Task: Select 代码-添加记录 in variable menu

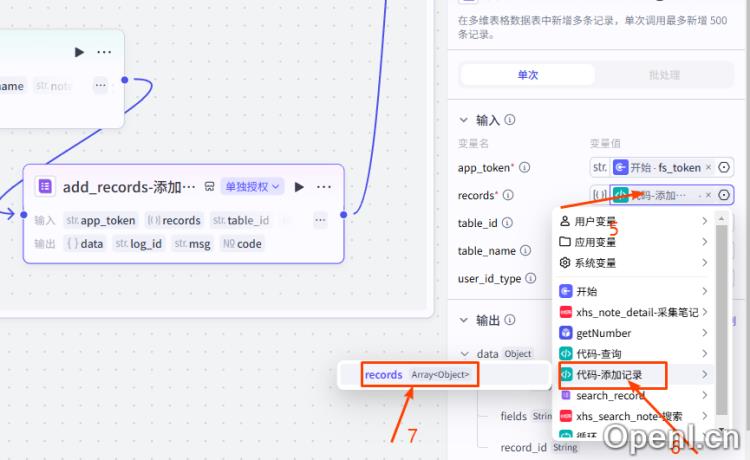Action: click(x=633, y=374)
